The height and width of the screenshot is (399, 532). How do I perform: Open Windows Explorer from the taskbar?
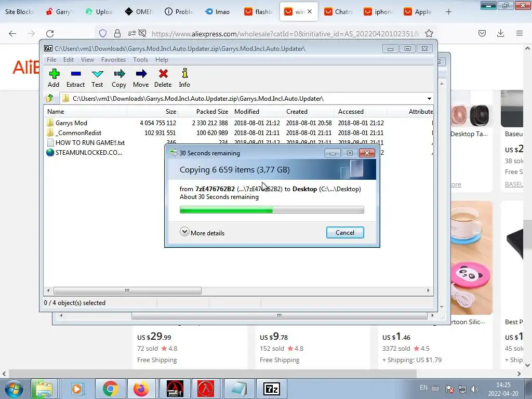(x=44, y=389)
